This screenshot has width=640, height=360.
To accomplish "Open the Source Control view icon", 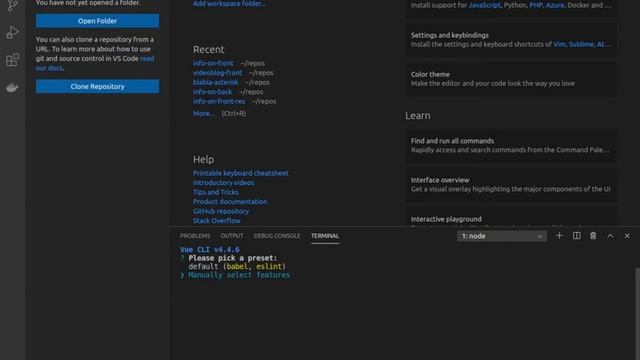I will 12,5.
